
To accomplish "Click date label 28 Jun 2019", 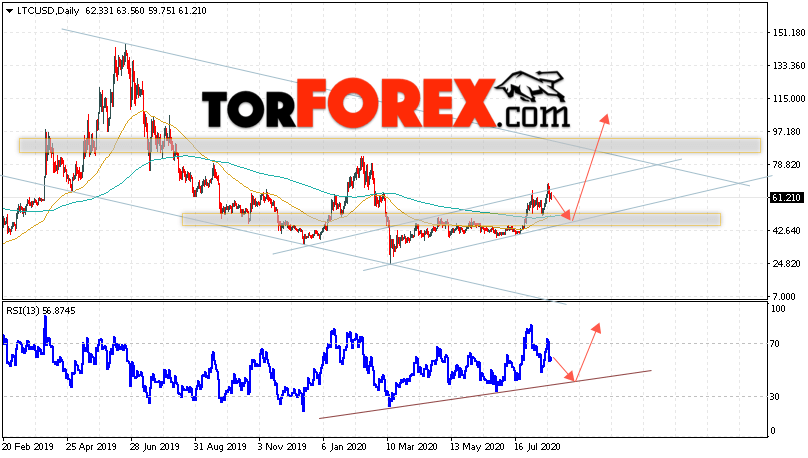I will [x=155, y=447].
